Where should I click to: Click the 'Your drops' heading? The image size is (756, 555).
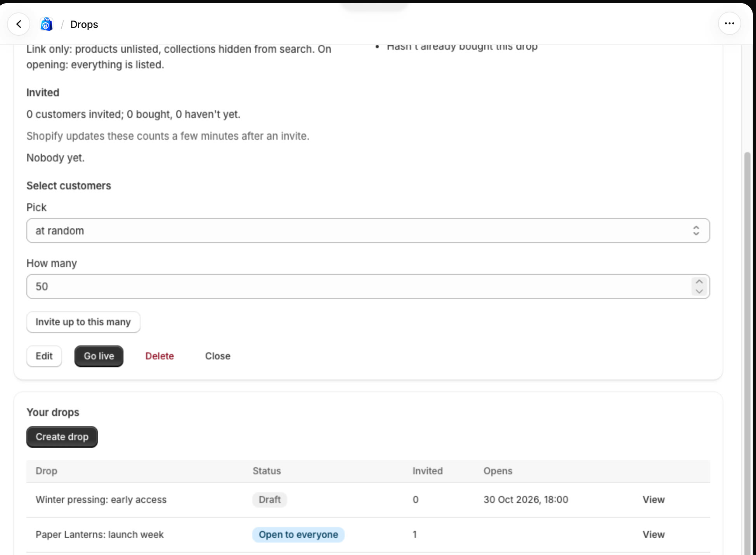[53, 413]
